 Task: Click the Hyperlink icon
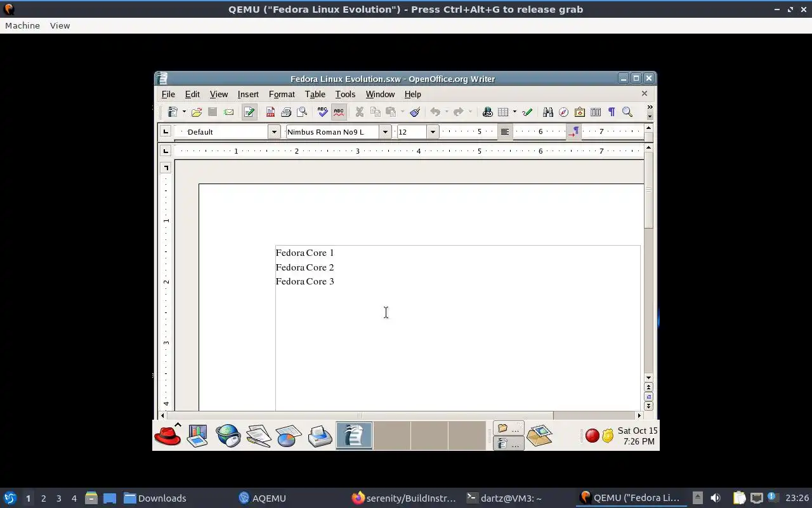coord(487,112)
